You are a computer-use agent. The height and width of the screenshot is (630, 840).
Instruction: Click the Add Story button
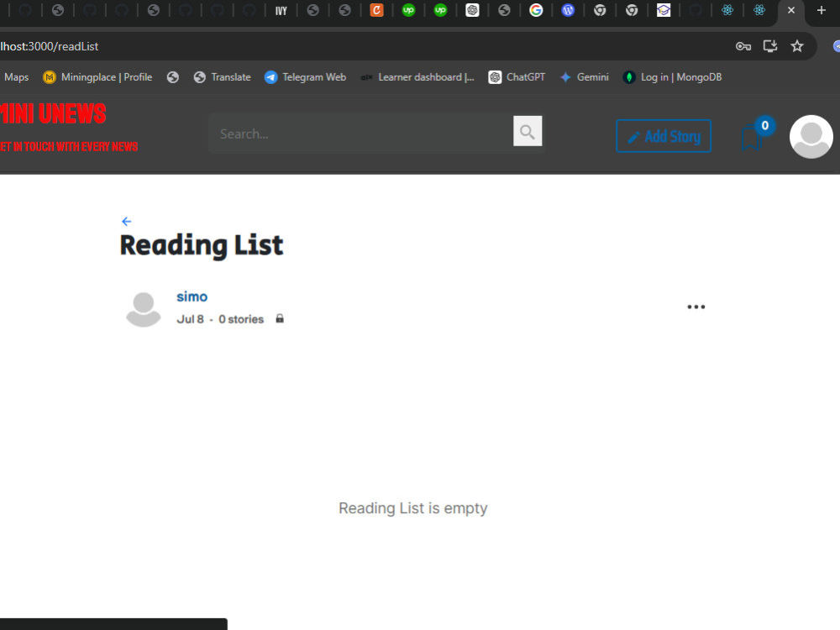(x=664, y=136)
